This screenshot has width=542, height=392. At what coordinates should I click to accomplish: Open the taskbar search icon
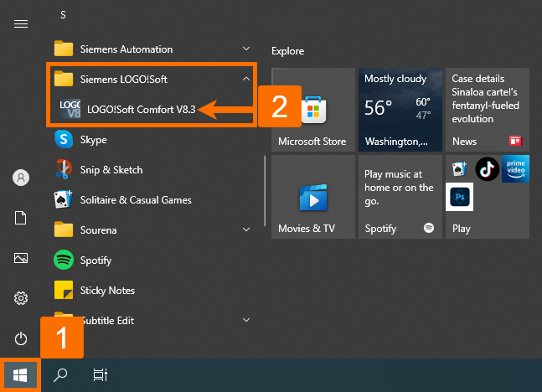tap(60, 374)
